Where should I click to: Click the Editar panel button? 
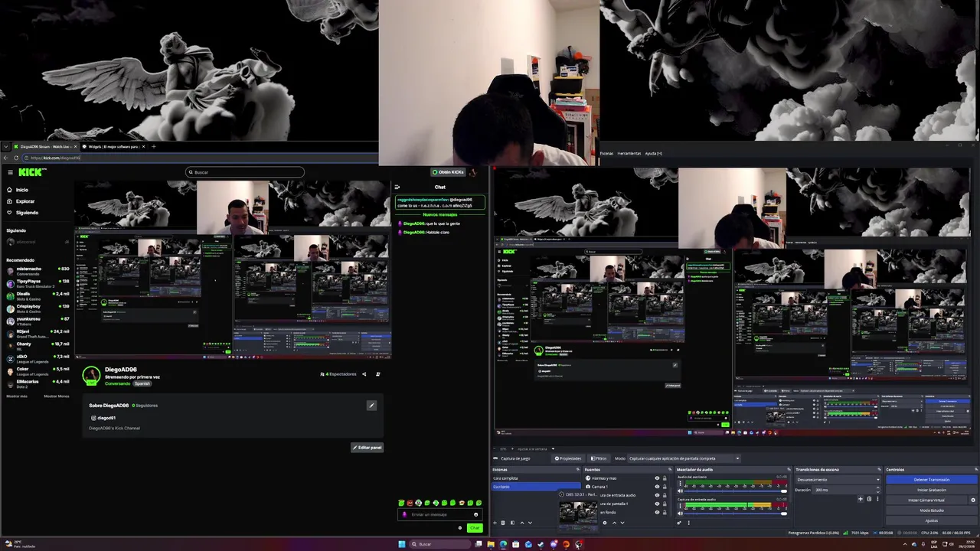click(367, 448)
